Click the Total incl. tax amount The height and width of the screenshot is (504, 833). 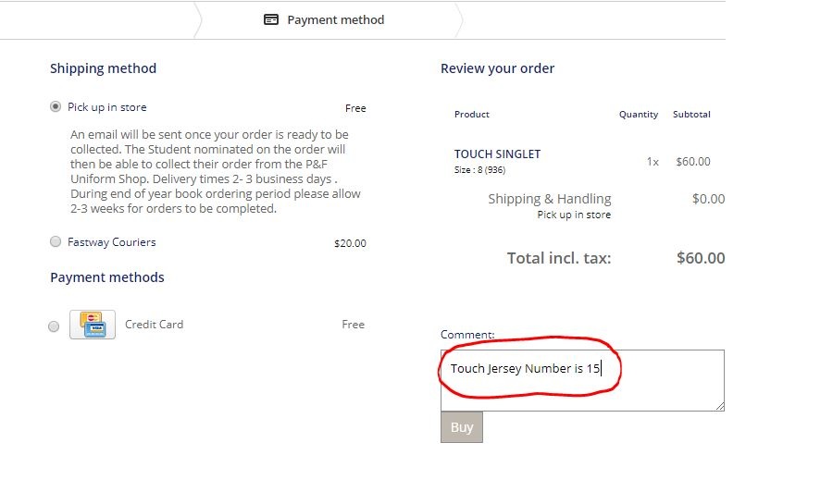click(x=701, y=258)
